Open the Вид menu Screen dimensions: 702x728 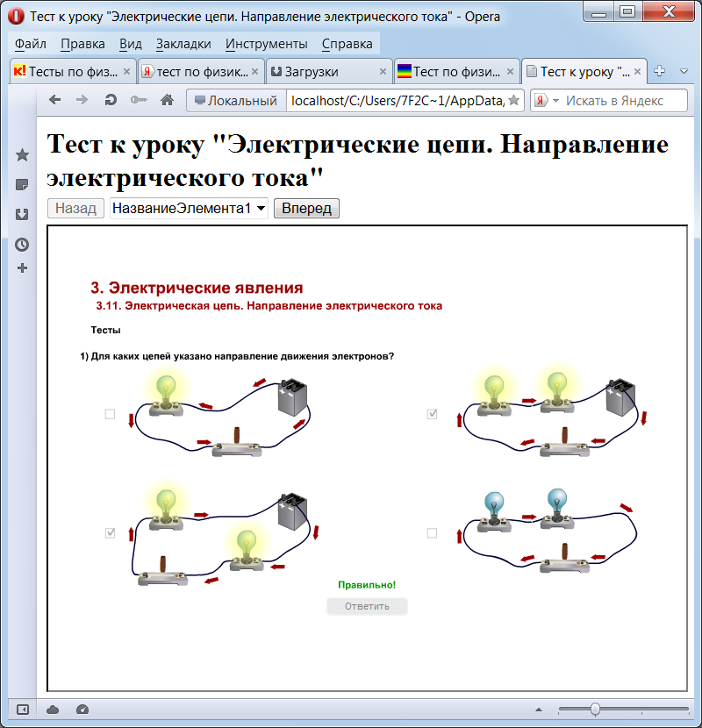[x=130, y=44]
